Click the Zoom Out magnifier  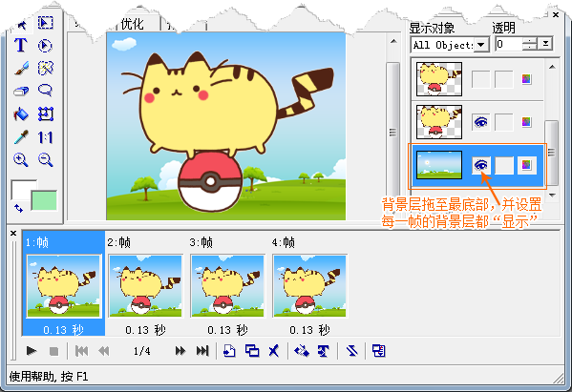(45, 160)
